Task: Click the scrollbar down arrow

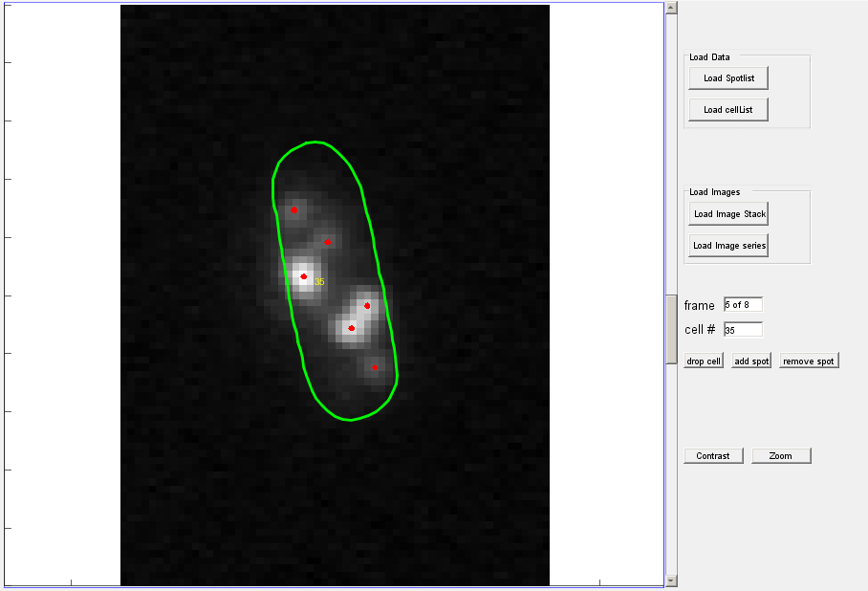Action: click(x=671, y=580)
